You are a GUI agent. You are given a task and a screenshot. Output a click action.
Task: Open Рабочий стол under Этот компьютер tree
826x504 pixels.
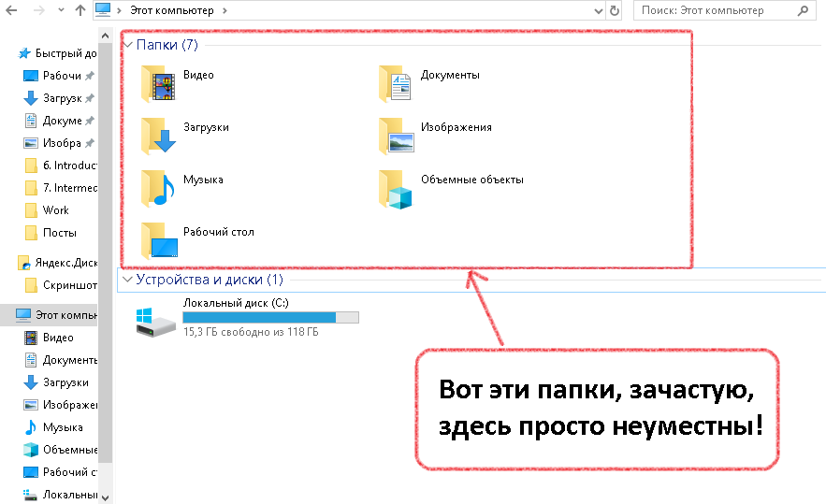click(x=60, y=472)
